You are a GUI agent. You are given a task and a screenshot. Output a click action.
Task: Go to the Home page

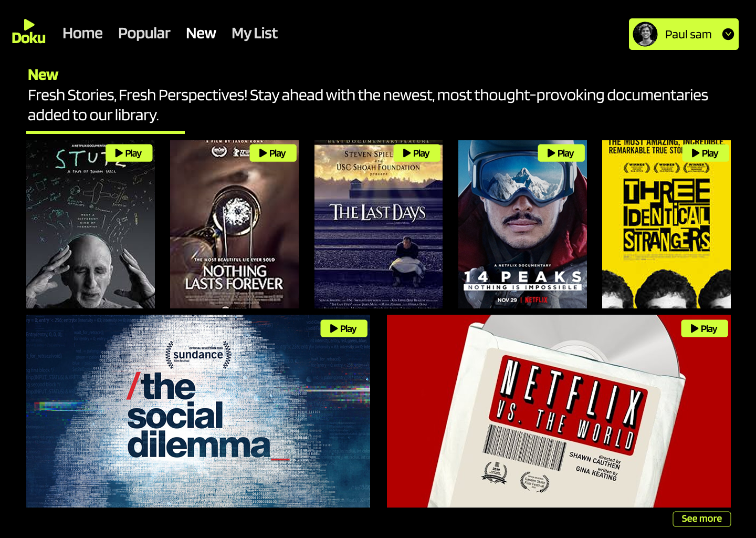(82, 33)
